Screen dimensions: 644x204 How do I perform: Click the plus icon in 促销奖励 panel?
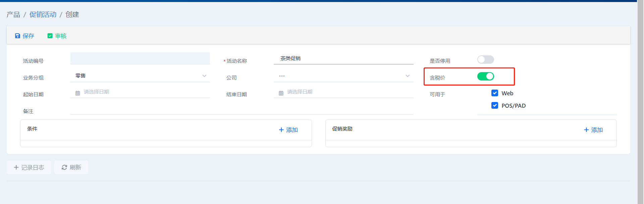click(586, 130)
